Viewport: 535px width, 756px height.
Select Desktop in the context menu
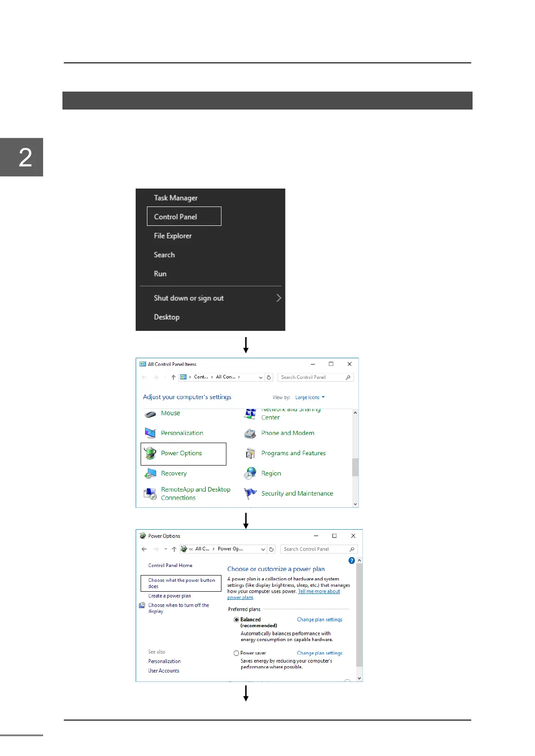pos(167,317)
